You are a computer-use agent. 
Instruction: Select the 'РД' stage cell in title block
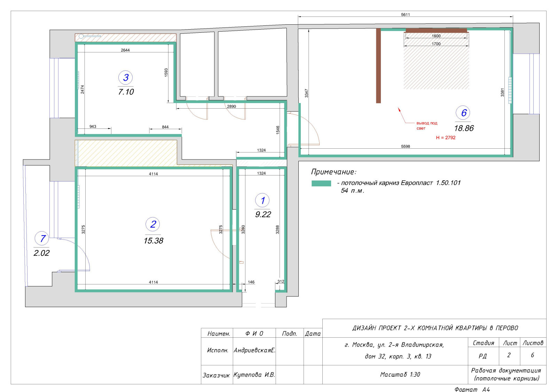[x=483, y=356]
